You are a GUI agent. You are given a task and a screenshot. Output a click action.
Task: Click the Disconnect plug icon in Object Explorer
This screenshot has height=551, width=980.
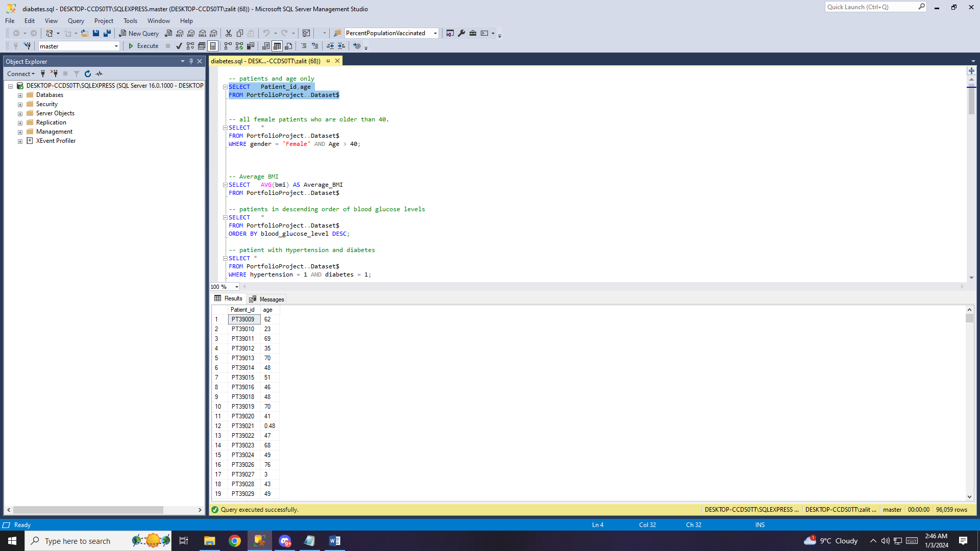pyautogui.click(x=54, y=74)
